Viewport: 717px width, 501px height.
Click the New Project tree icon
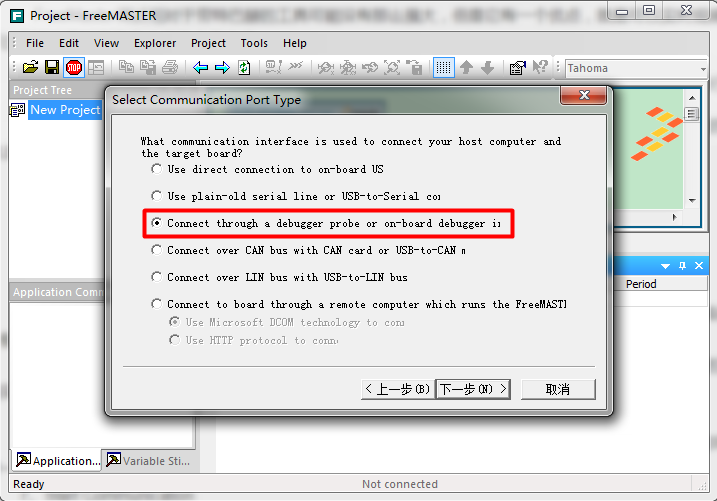[17, 110]
